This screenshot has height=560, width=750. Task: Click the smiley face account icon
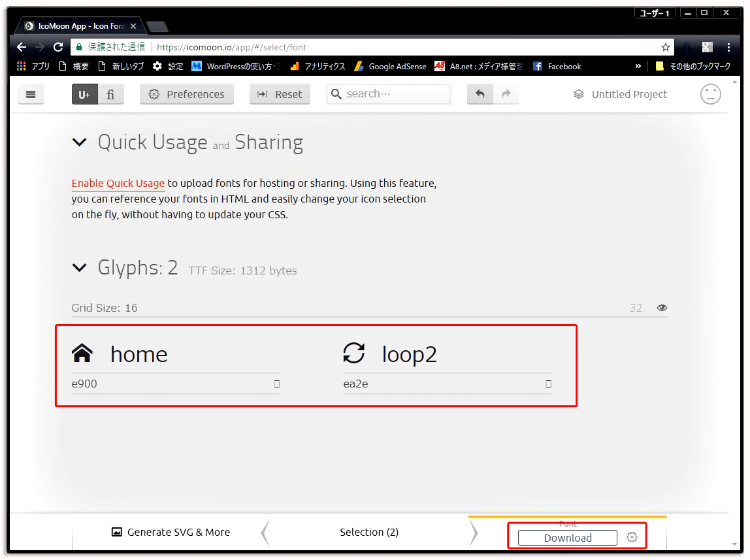[x=710, y=94]
